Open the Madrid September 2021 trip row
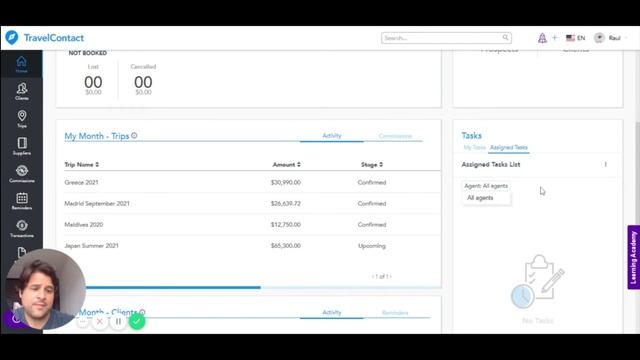The height and width of the screenshot is (360, 640). click(x=252, y=203)
